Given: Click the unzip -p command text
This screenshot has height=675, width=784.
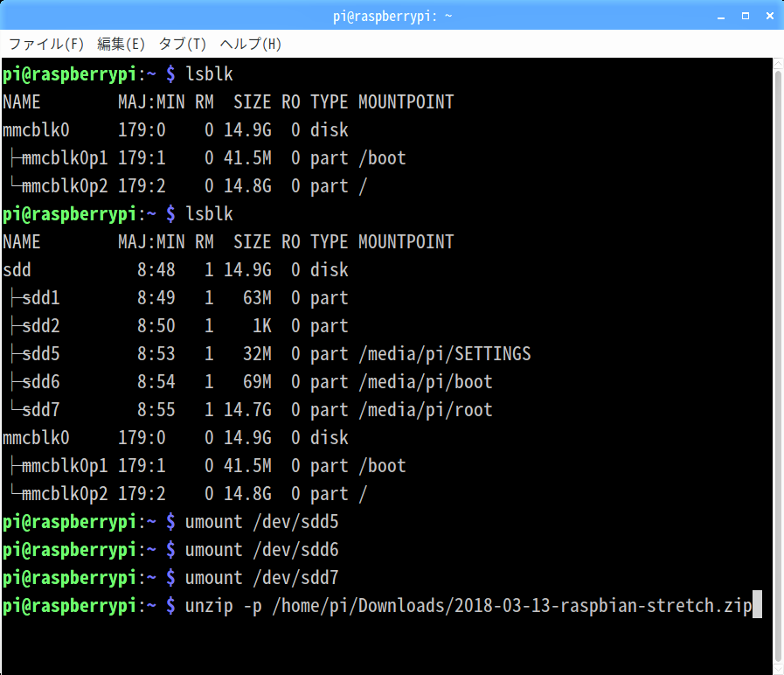Looking at the screenshot, I should pyautogui.click(x=224, y=606).
